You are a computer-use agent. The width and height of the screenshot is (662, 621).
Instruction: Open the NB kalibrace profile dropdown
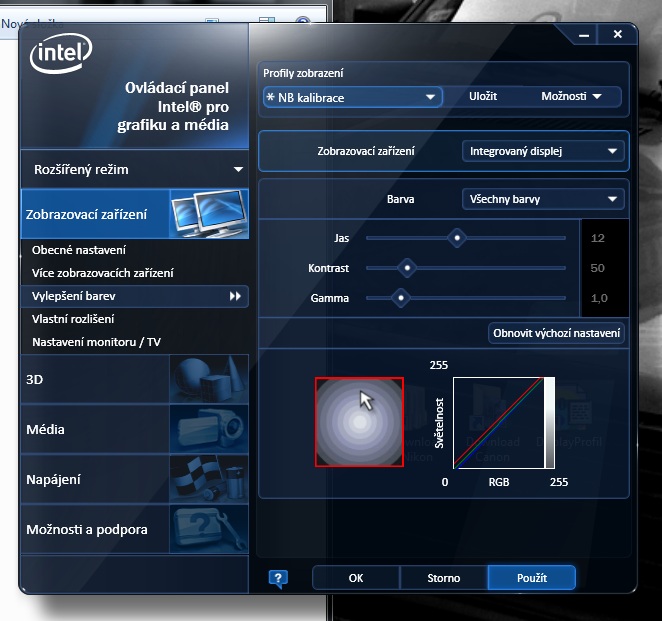pyautogui.click(x=352, y=97)
